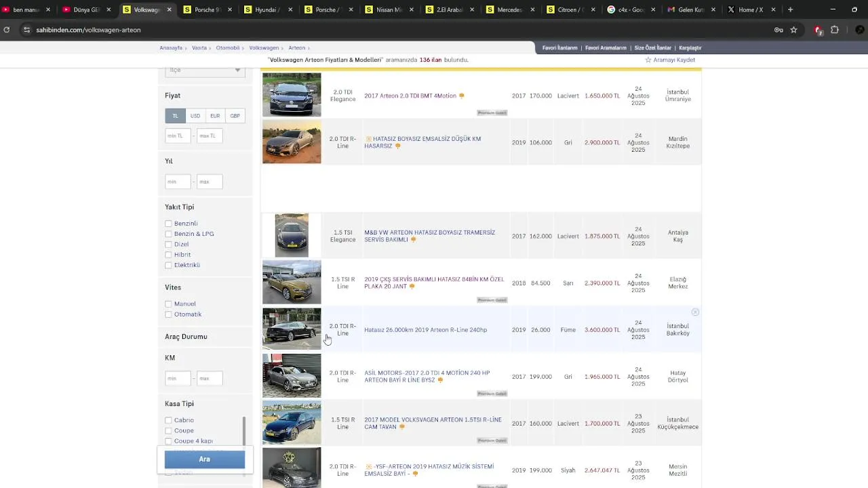Check the Cabrio body type
This screenshot has height=488, width=868.
[168, 420]
